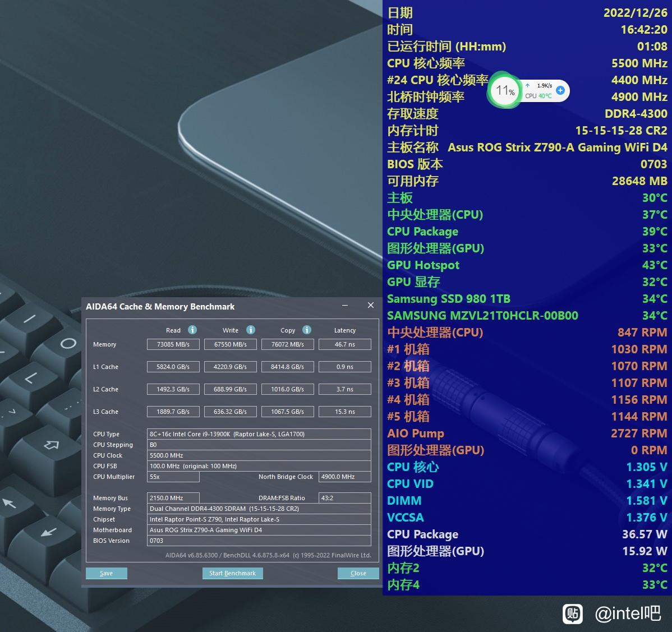Select L1 Cache Write value 4220.9 GB/s
672x632 pixels.
[x=231, y=367]
